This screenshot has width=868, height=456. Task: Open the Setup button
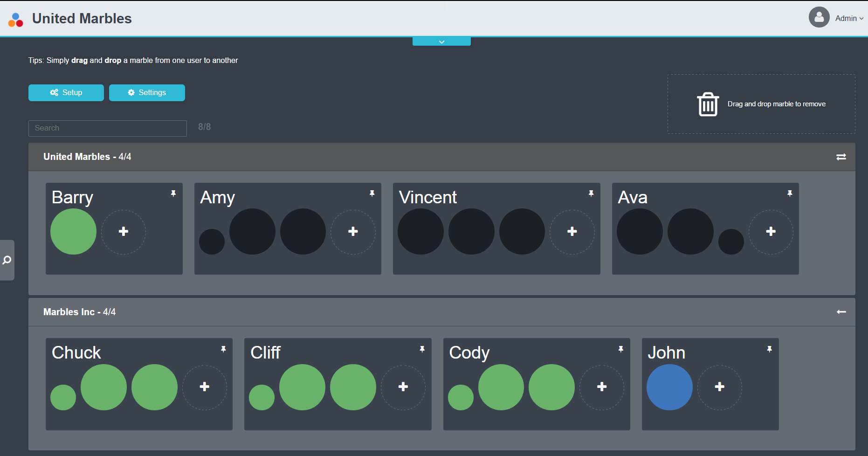[66, 93]
